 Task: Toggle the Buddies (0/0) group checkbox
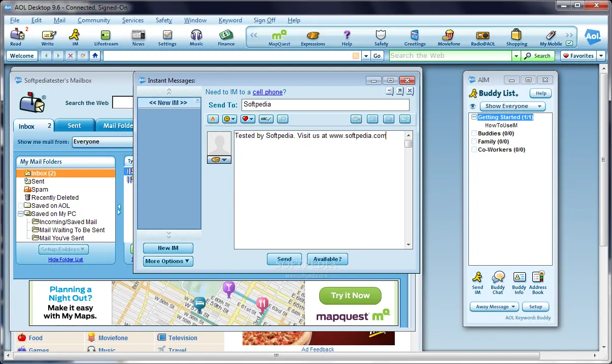(x=474, y=133)
